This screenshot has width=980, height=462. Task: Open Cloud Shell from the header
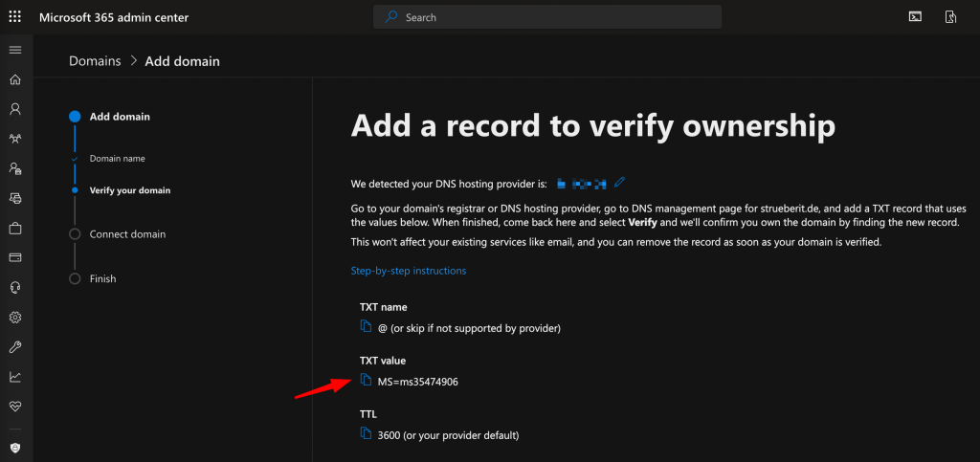click(915, 17)
